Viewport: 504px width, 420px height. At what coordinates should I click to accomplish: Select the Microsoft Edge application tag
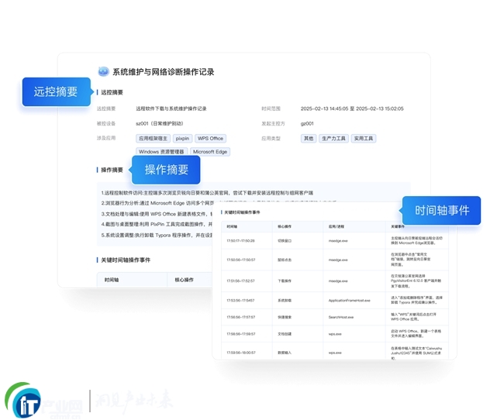click(209, 152)
